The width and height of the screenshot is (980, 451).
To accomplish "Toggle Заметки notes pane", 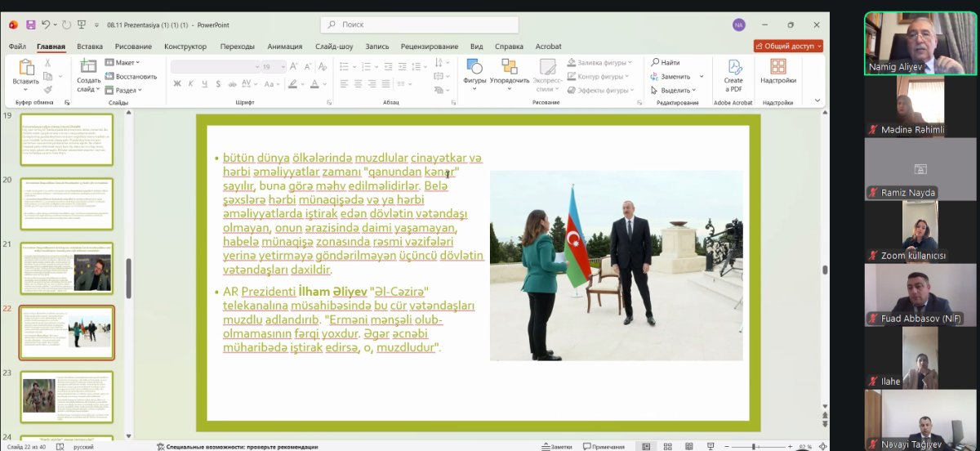I will pyautogui.click(x=556, y=446).
